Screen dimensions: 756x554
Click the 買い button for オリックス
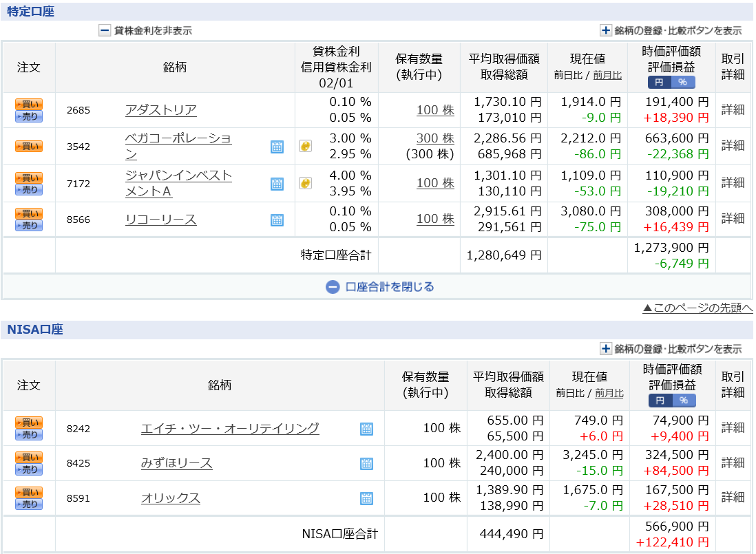[x=29, y=492]
